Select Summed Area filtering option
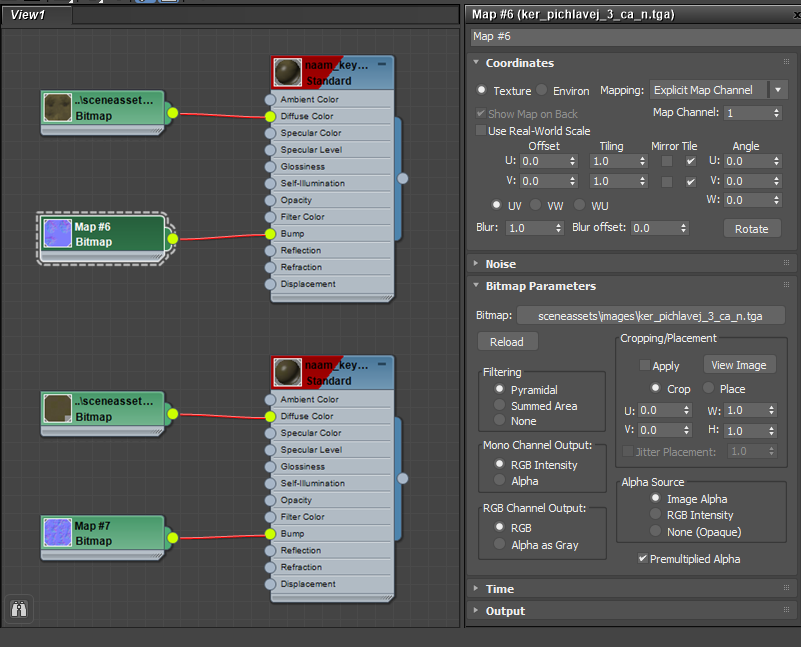Image resolution: width=801 pixels, height=647 pixels. (x=500, y=405)
